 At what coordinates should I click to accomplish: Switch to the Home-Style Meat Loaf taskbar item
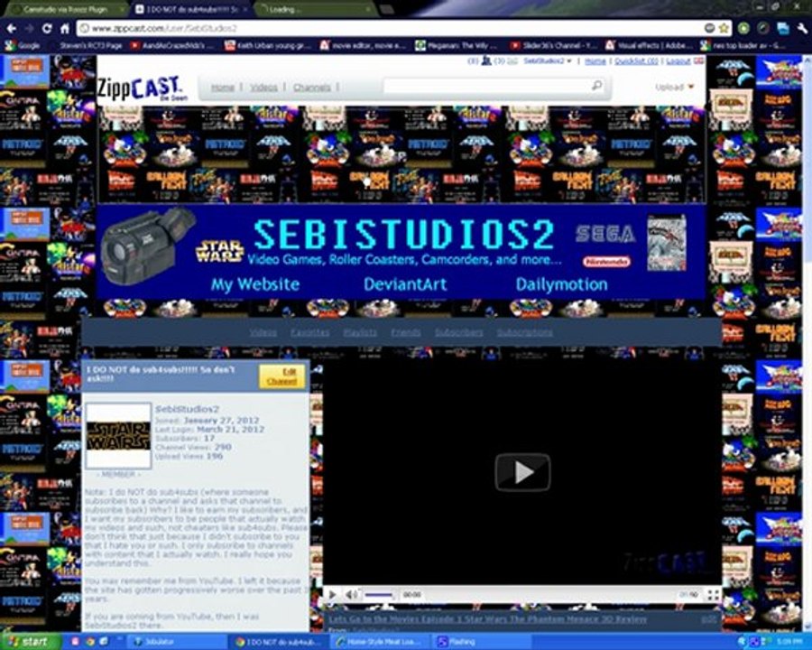point(380,642)
